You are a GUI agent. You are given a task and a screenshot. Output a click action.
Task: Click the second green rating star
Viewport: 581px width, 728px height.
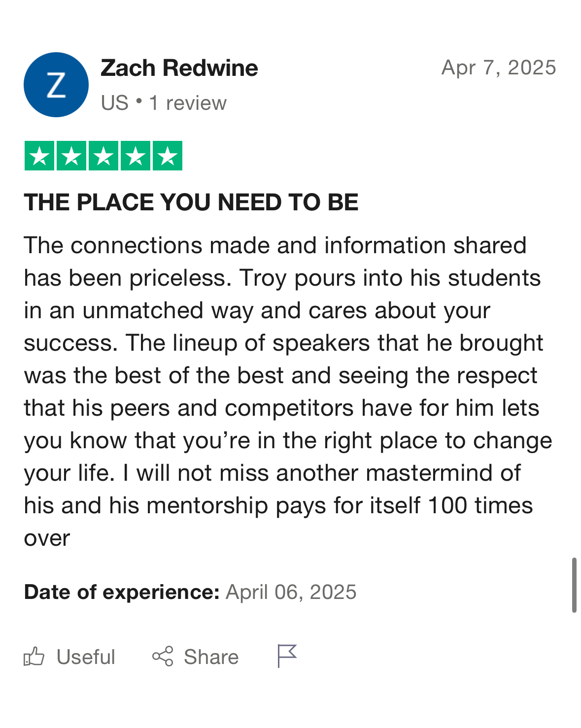click(71, 156)
